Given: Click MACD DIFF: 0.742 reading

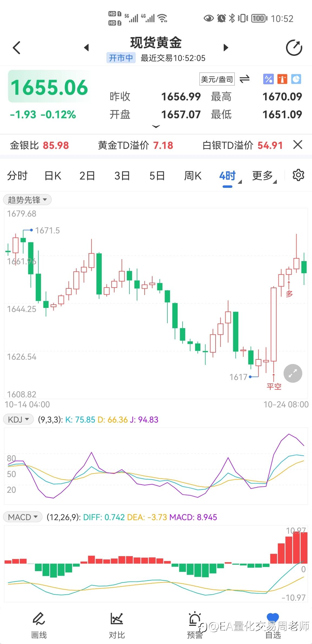Looking at the screenshot, I should pyautogui.click(x=104, y=517).
